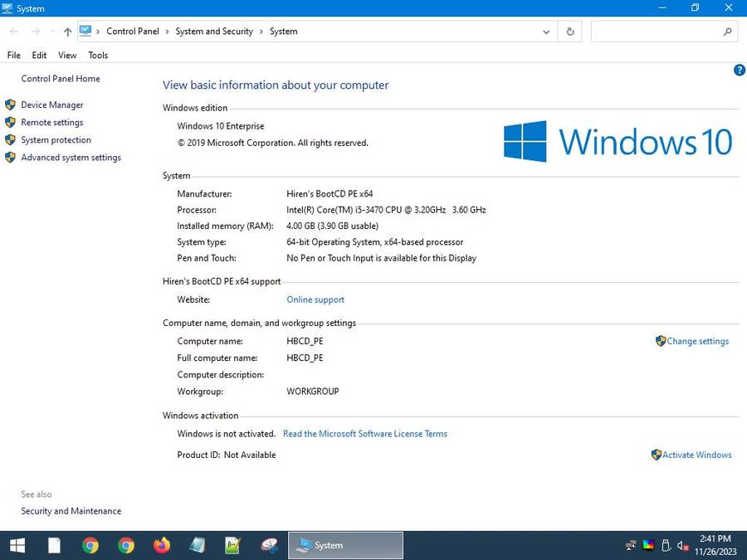Open the recent locations dropdown arrow
Viewport: 747px width, 560px height.
[x=52, y=32]
